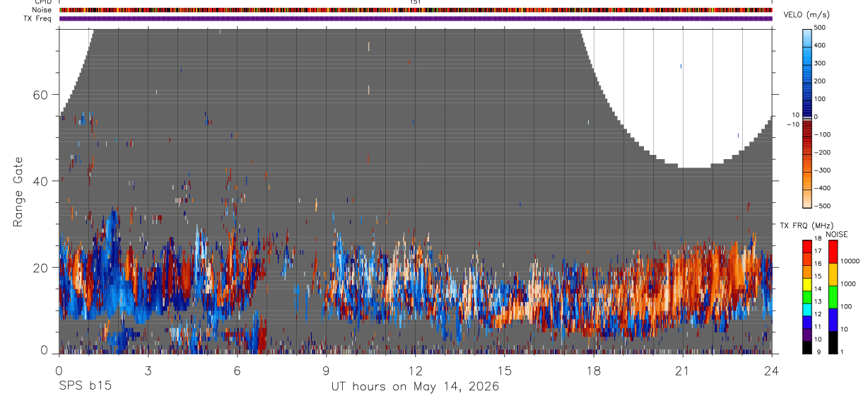Click the 18 tick on the UT hours axis
This screenshot has width=868, height=401.
click(x=594, y=370)
